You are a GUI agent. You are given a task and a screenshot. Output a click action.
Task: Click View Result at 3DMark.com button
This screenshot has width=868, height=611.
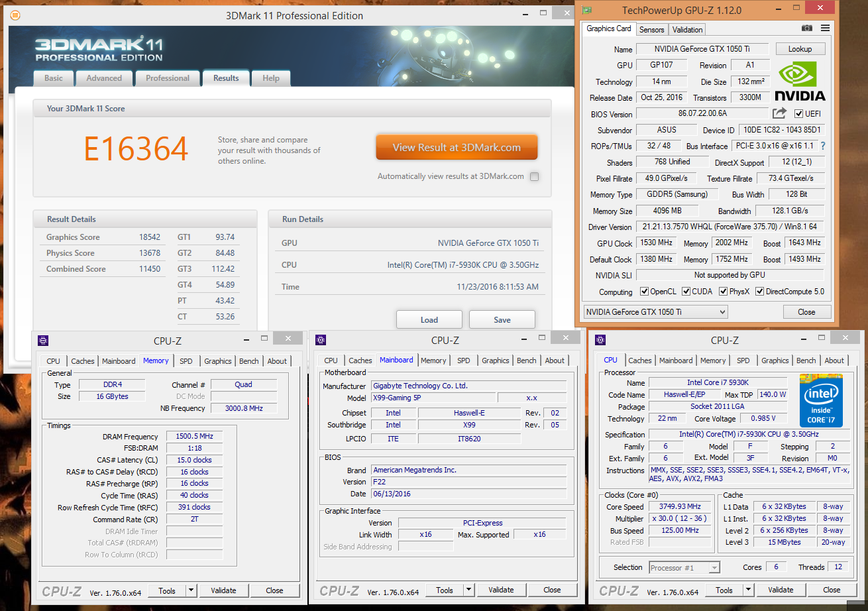coord(457,148)
